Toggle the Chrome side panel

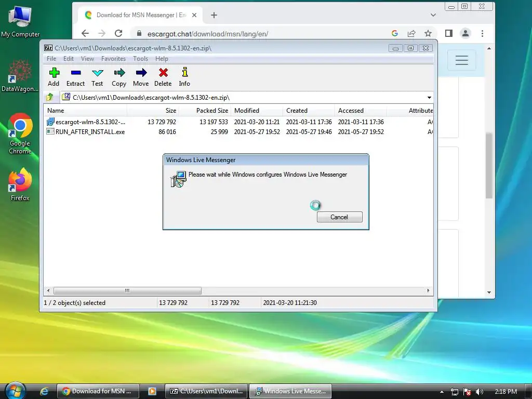click(449, 33)
